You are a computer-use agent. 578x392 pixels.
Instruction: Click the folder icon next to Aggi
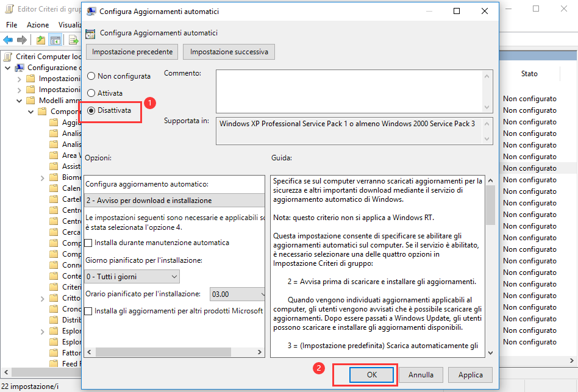54,123
